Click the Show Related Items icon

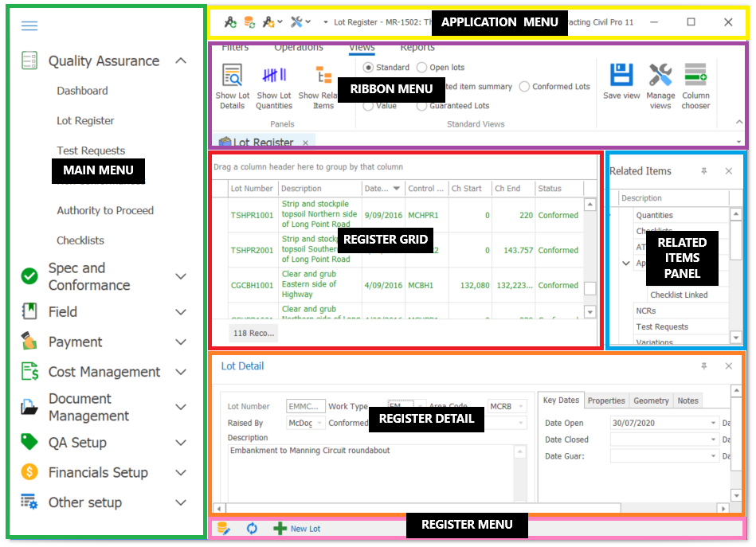[323, 76]
